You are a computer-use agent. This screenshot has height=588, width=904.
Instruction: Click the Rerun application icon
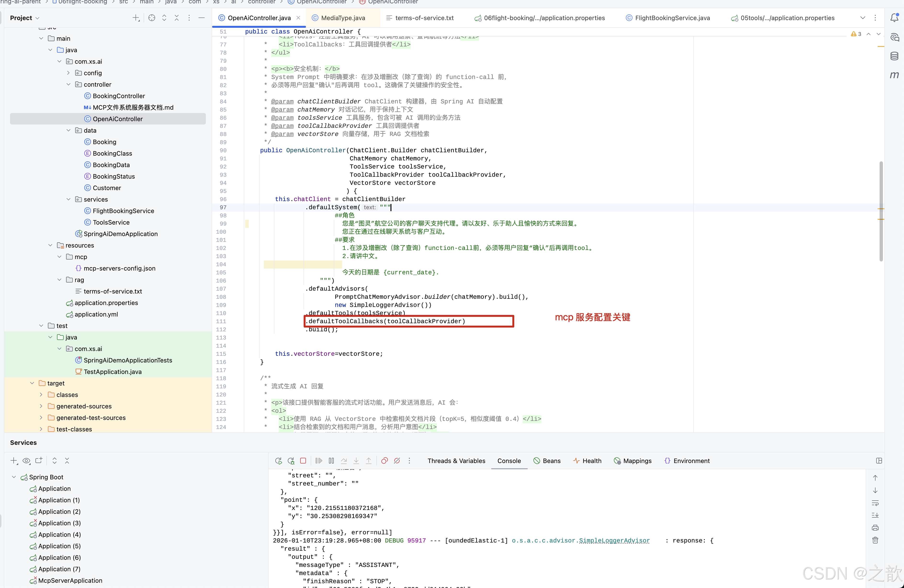point(278,461)
